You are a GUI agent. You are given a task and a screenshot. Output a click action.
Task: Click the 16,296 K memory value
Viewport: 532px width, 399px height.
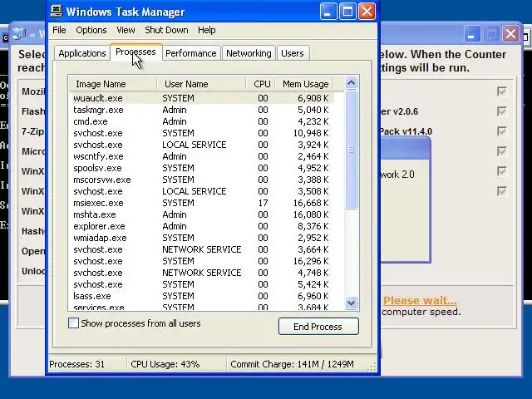point(311,261)
